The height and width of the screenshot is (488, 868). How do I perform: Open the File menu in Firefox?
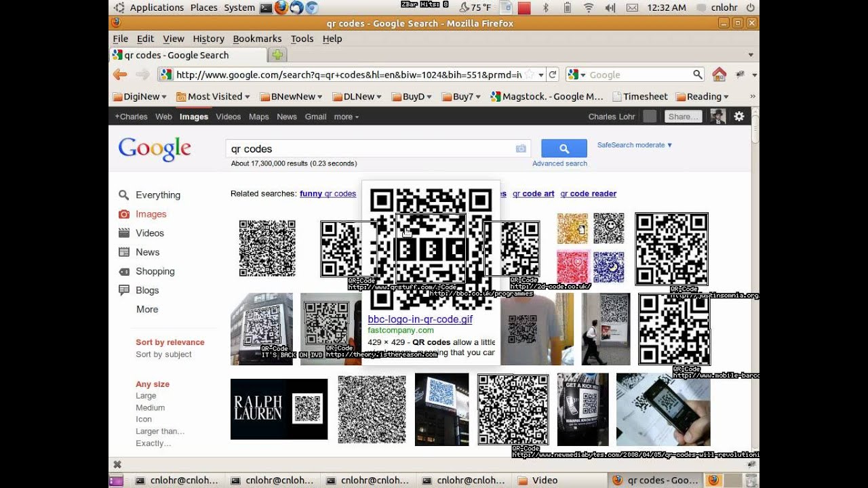coord(120,39)
